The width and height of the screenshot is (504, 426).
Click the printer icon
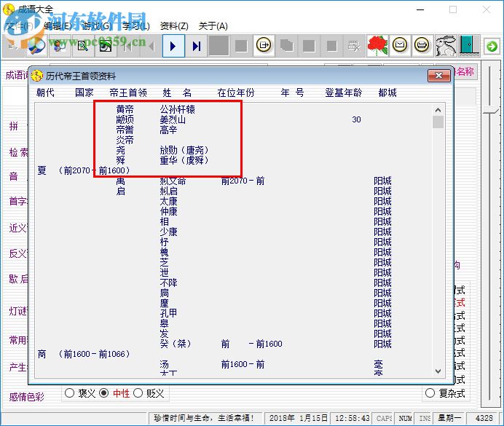[x=422, y=45]
